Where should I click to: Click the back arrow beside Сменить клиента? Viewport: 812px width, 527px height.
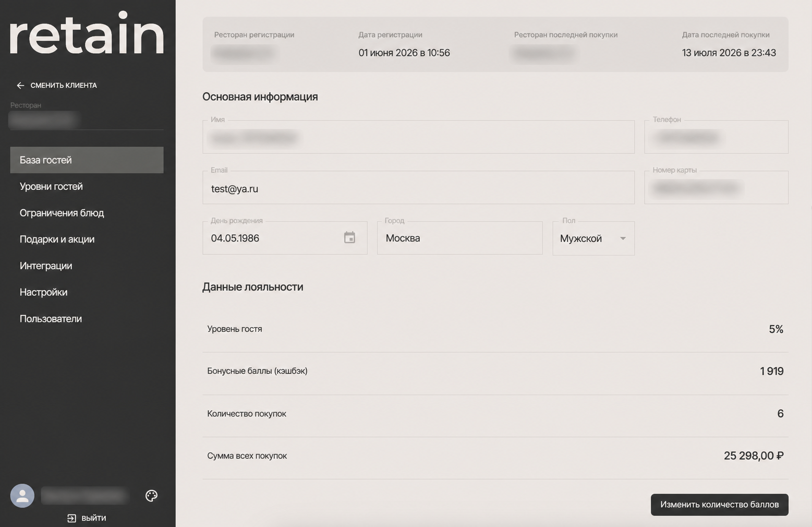point(20,86)
